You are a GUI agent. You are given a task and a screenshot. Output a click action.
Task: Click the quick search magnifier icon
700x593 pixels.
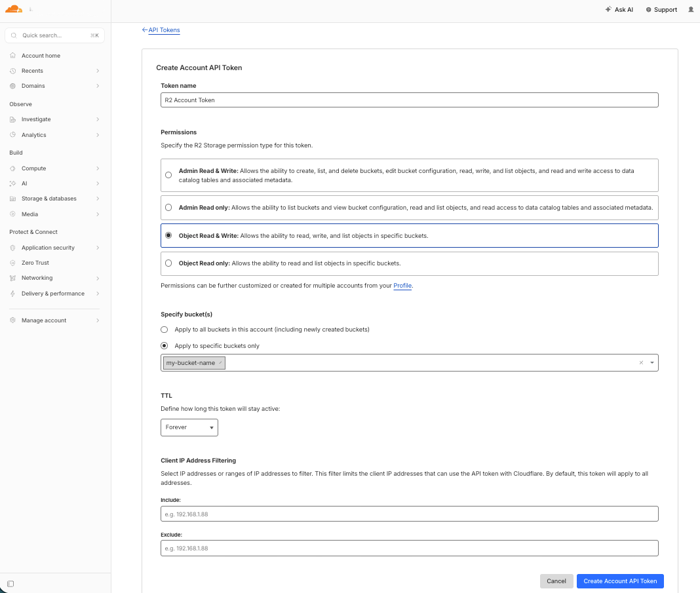pyautogui.click(x=14, y=35)
